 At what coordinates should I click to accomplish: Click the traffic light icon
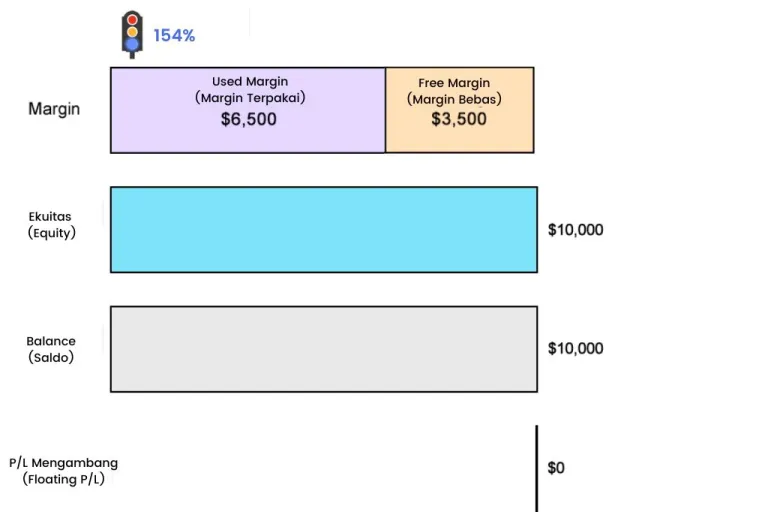click(132, 34)
